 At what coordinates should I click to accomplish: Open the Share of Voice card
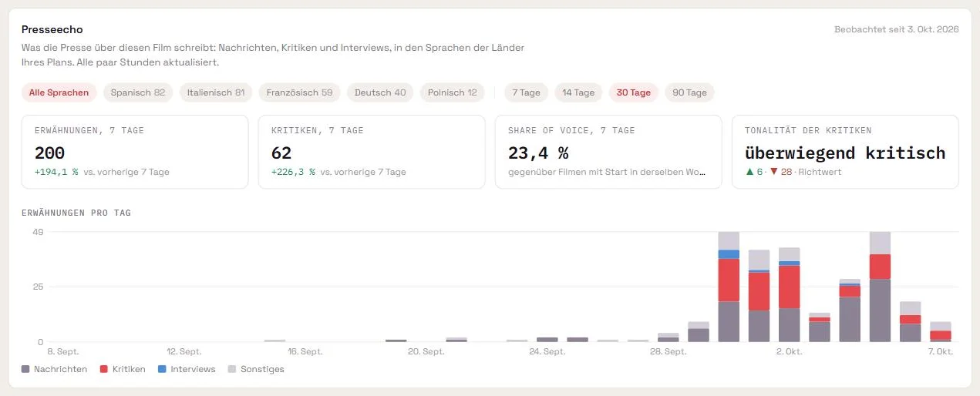608,152
